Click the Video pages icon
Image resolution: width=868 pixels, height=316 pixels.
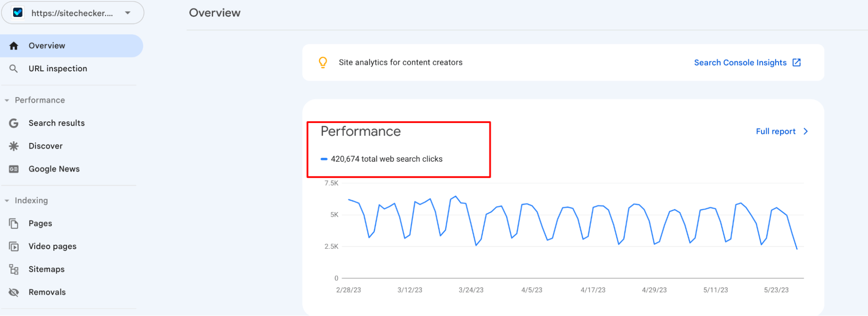coord(14,246)
